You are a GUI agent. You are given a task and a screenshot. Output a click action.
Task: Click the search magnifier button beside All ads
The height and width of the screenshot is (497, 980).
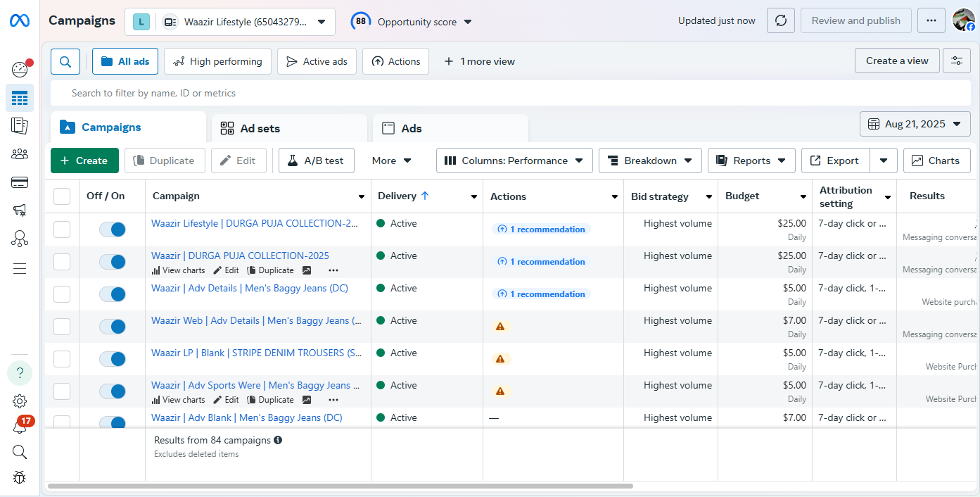[x=65, y=61]
